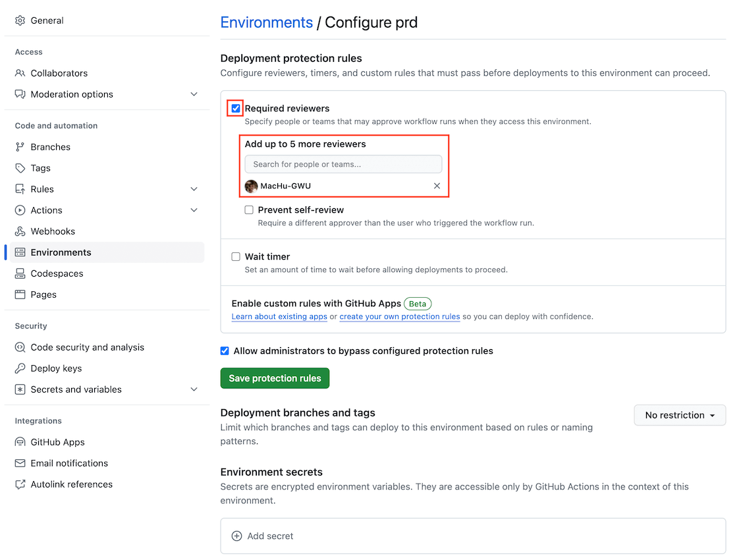This screenshot has width=741, height=560.
Task: Click the Wait timer label text
Action: (267, 256)
